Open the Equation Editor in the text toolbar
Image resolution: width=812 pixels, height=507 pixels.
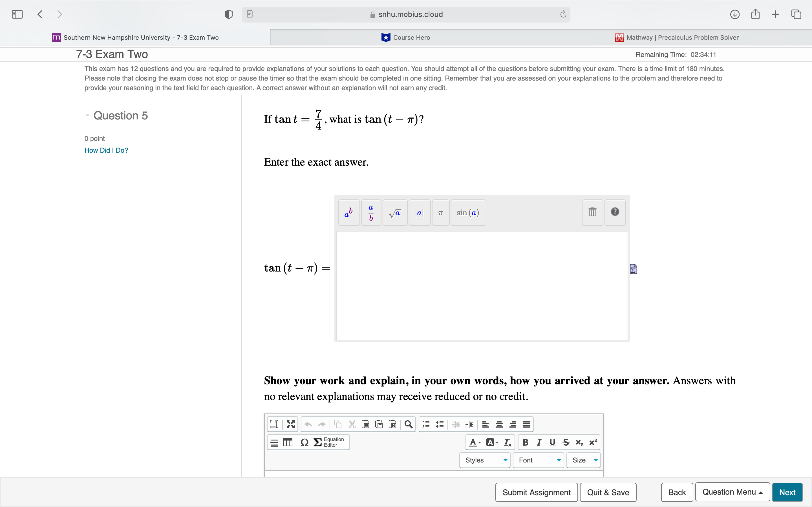(x=330, y=442)
